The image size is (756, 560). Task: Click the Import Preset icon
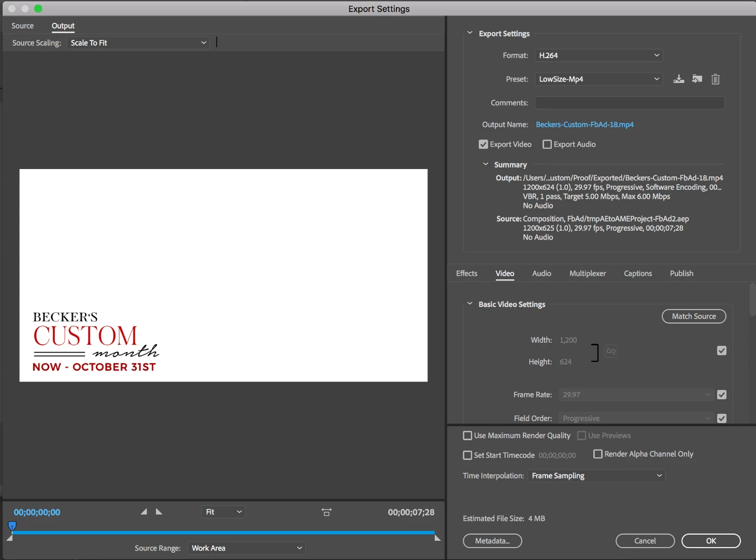[697, 79]
